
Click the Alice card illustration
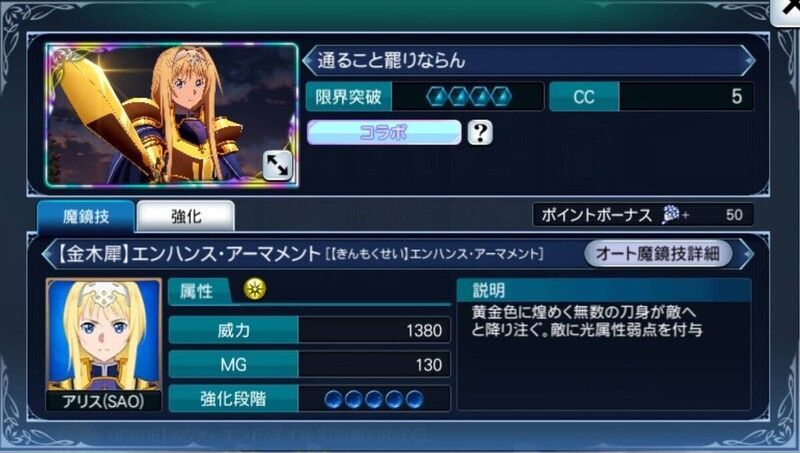[x=172, y=115]
